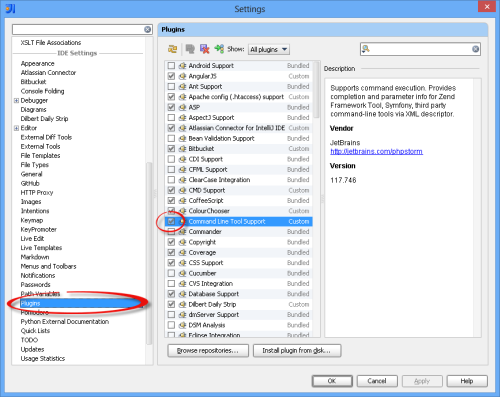Select Appearance in IDE Settings
The width and height of the screenshot is (500, 397).
point(37,63)
